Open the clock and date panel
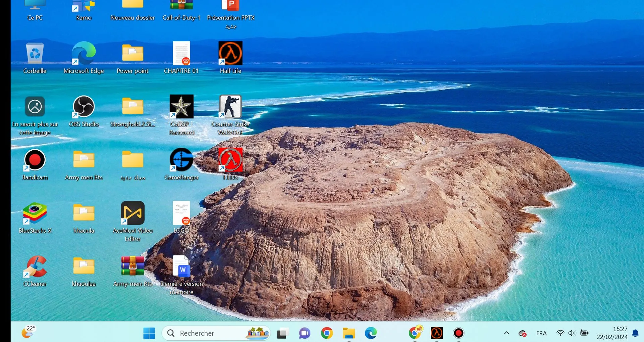The image size is (644, 342). [x=612, y=333]
